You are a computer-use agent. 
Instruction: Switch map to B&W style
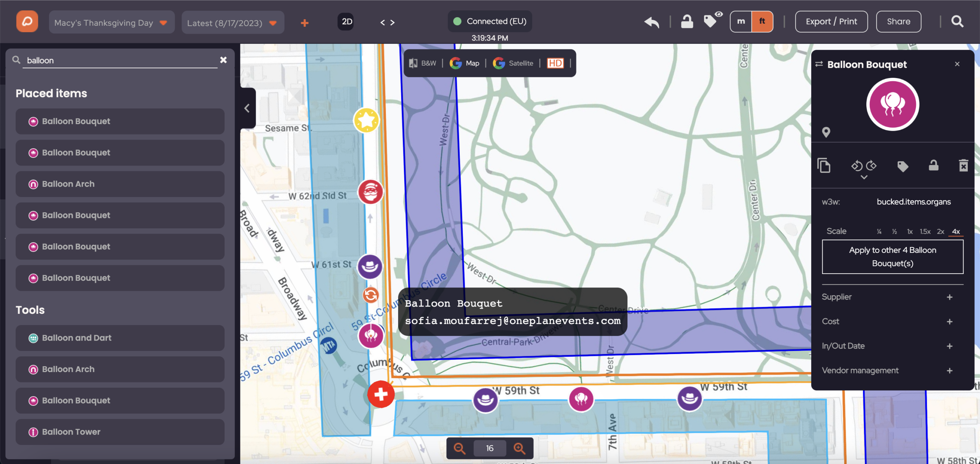click(423, 63)
